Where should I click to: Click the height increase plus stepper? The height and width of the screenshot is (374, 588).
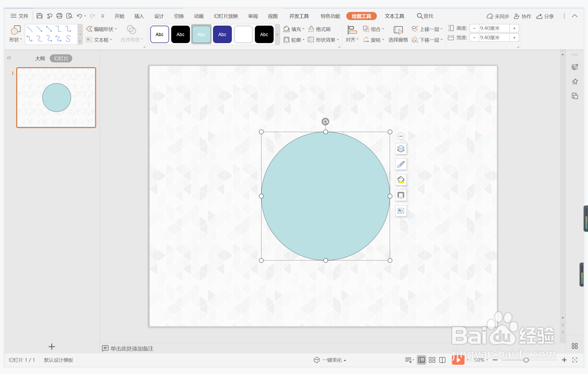514,28
